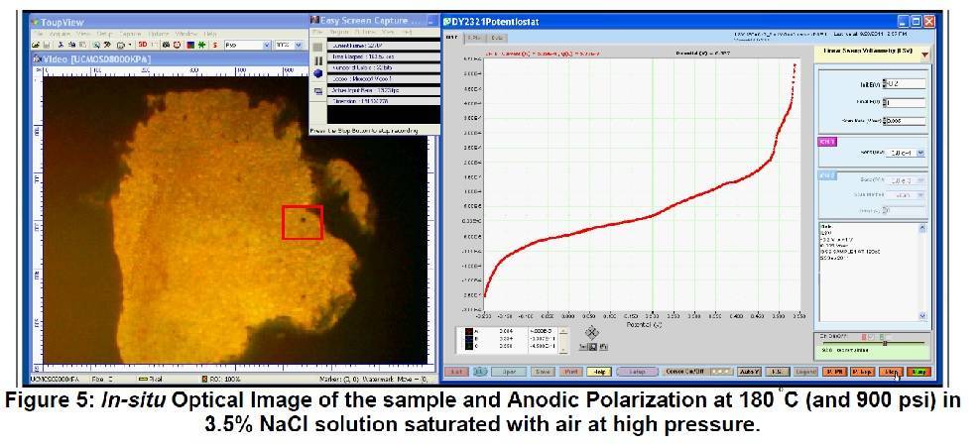Click the pan arrows icon below the plot
The height and width of the screenshot is (446, 980).
pyautogui.click(x=592, y=332)
